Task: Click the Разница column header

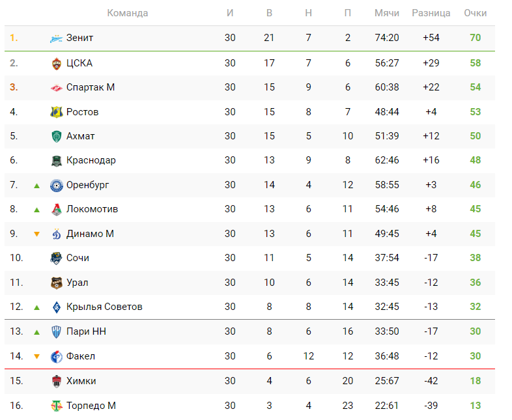Action: (431, 13)
